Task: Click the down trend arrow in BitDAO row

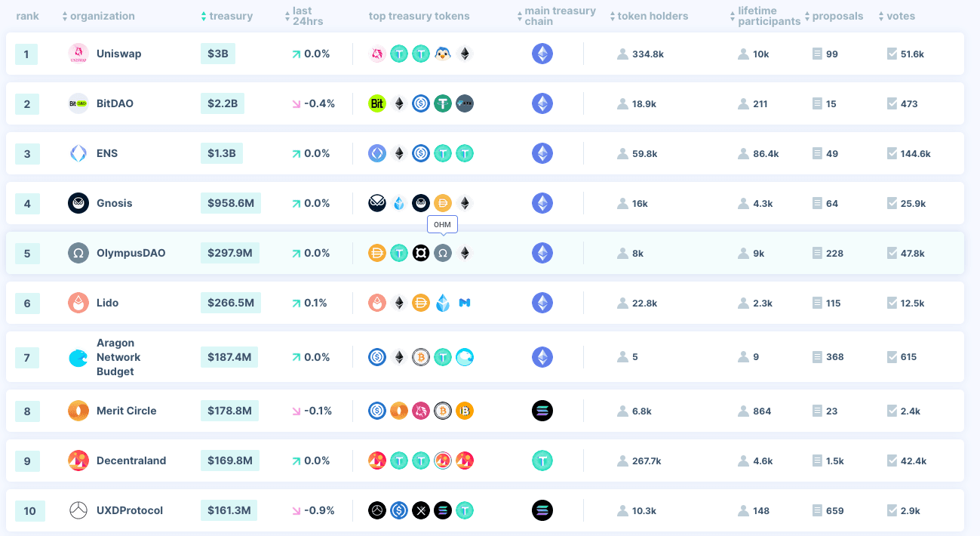Action: pyautogui.click(x=296, y=103)
